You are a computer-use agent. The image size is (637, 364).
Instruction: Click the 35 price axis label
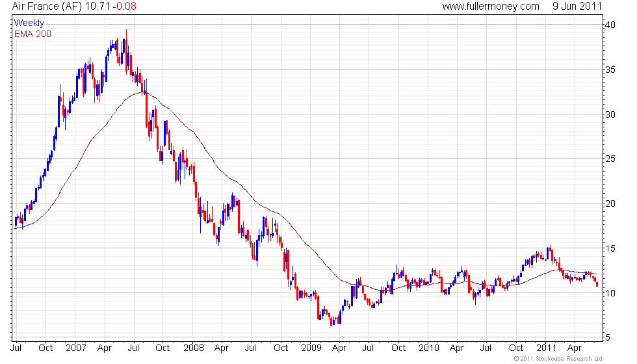pyautogui.click(x=610, y=70)
